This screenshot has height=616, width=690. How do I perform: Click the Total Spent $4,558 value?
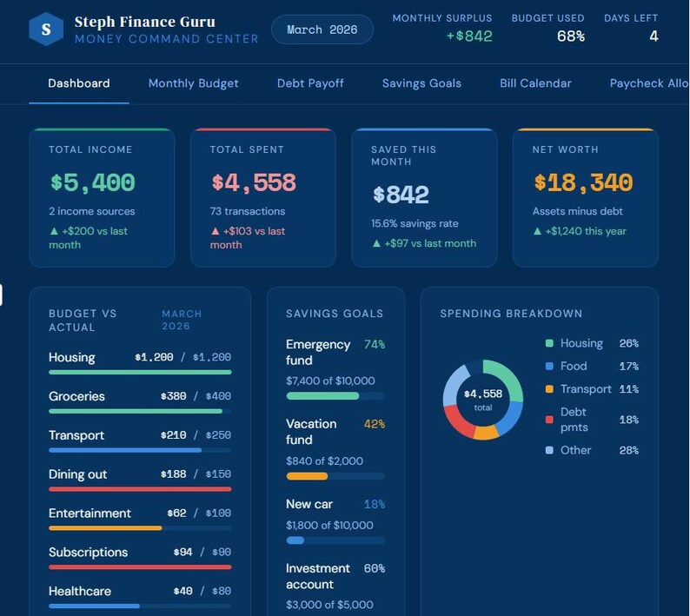click(254, 182)
